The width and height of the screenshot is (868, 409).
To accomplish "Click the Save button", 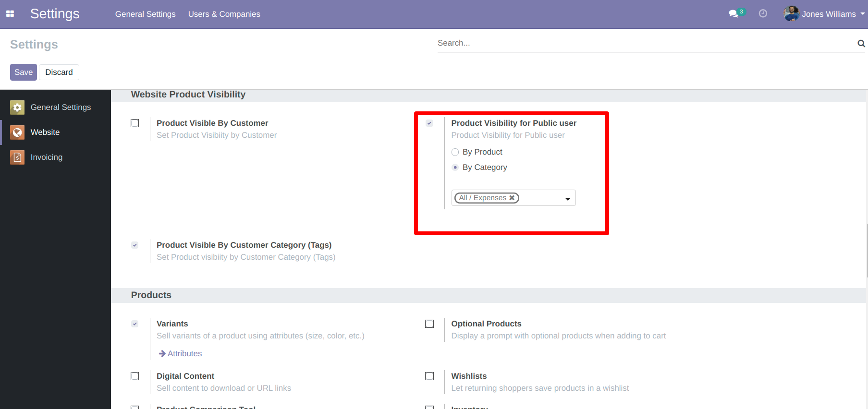I will point(24,72).
